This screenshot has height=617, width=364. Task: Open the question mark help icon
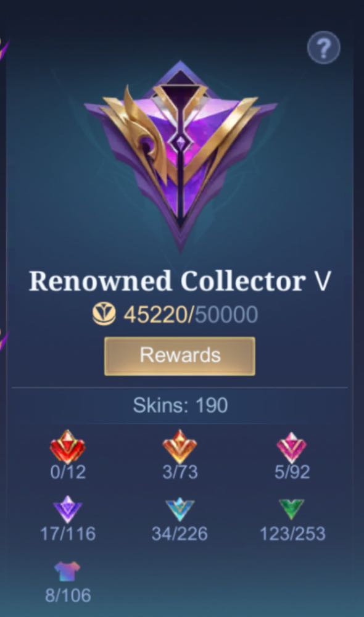[323, 48]
